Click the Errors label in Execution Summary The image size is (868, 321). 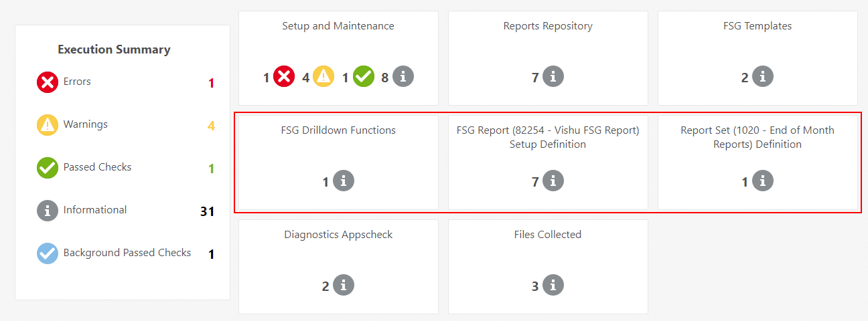pos(77,82)
